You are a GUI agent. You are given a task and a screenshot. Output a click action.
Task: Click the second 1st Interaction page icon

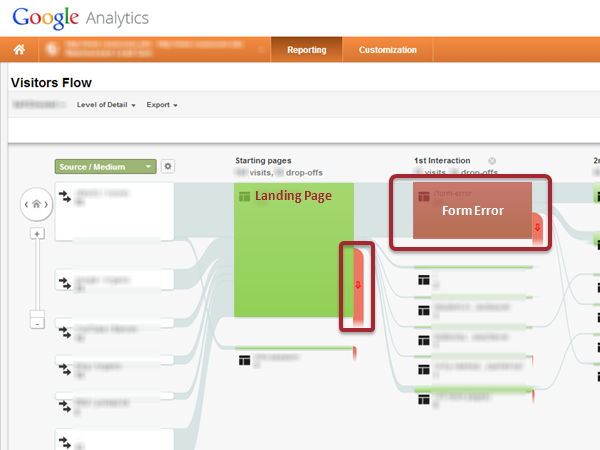point(424,280)
